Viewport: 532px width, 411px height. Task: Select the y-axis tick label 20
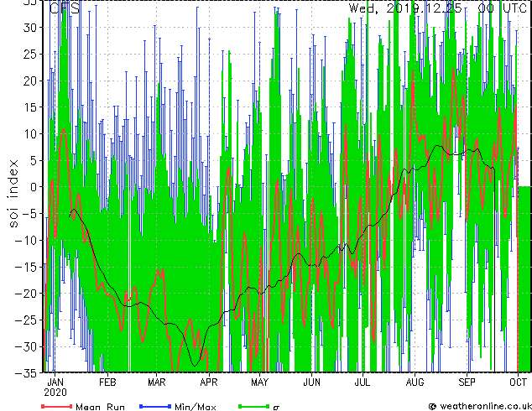(x=30, y=81)
